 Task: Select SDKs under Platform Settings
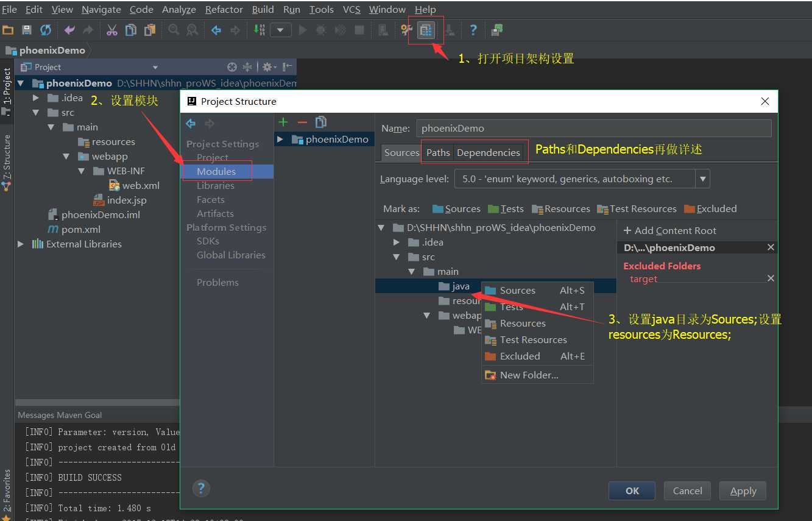click(x=208, y=241)
